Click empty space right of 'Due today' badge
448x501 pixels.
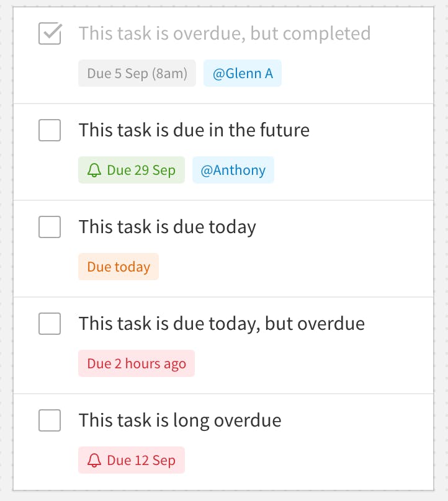pyautogui.click(x=292, y=267)
